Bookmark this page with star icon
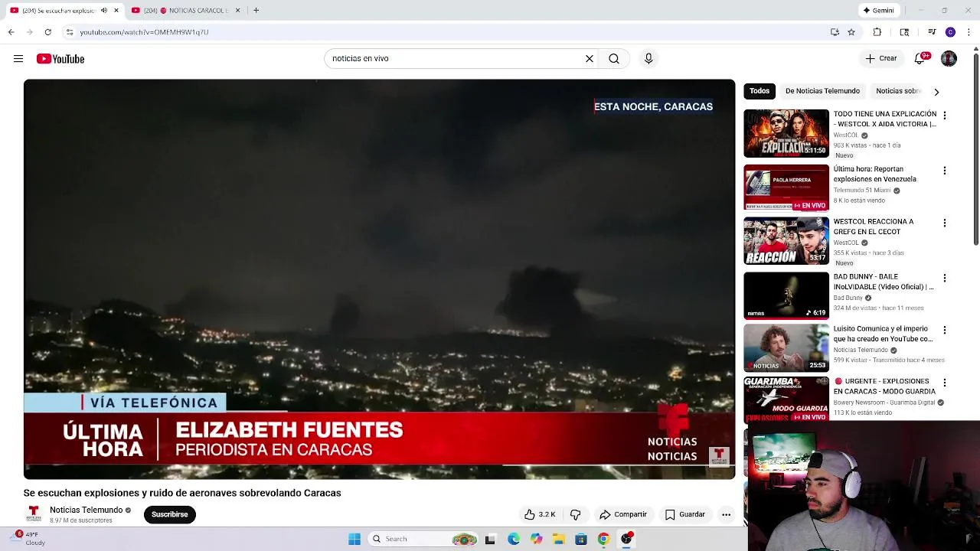This screenshot has height=551, width=980. pos(851,32)
